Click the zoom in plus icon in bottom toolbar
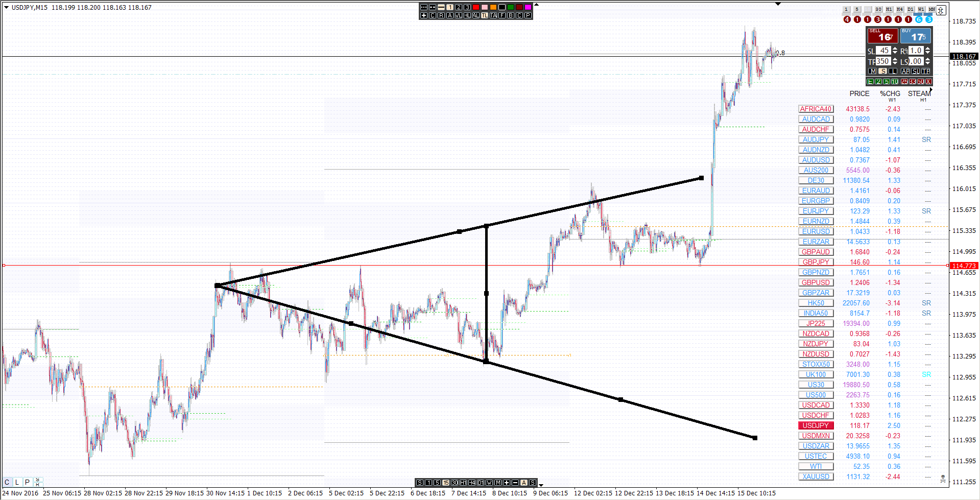Viewport: 980px width, 500px height. pos(507,483)
